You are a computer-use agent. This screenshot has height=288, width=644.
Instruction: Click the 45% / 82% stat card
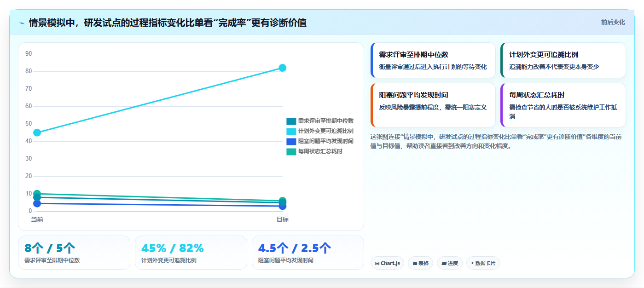point(191,253)
